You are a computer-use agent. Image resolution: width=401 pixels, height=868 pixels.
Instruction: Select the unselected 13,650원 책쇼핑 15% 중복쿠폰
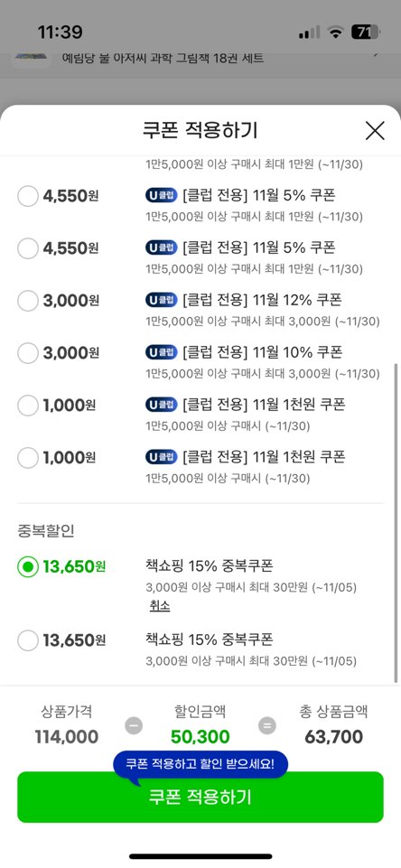(x=28, y=640)
